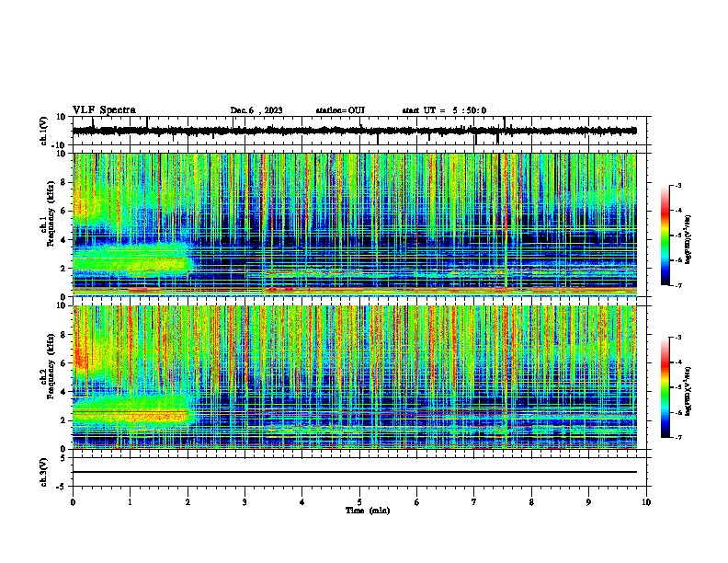Click the ch.1 voltage waveform trace
The image size is (728, 563).
tap(354, 131)
